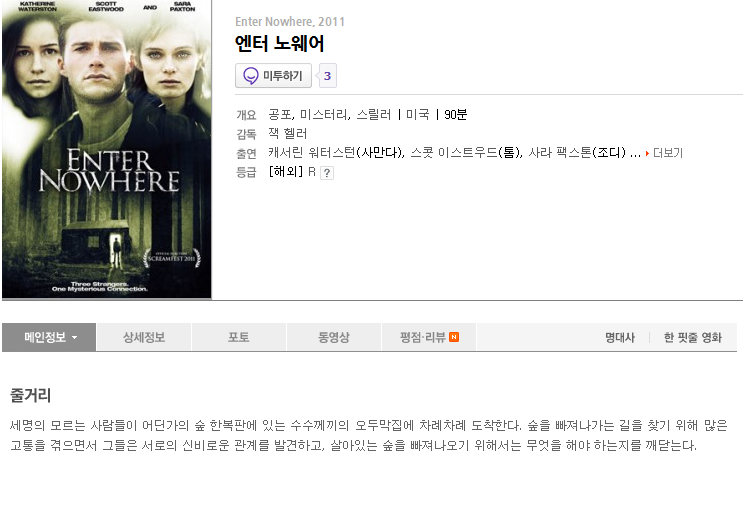Go to the 평점·리뷰 tab

tap(429, 337)
